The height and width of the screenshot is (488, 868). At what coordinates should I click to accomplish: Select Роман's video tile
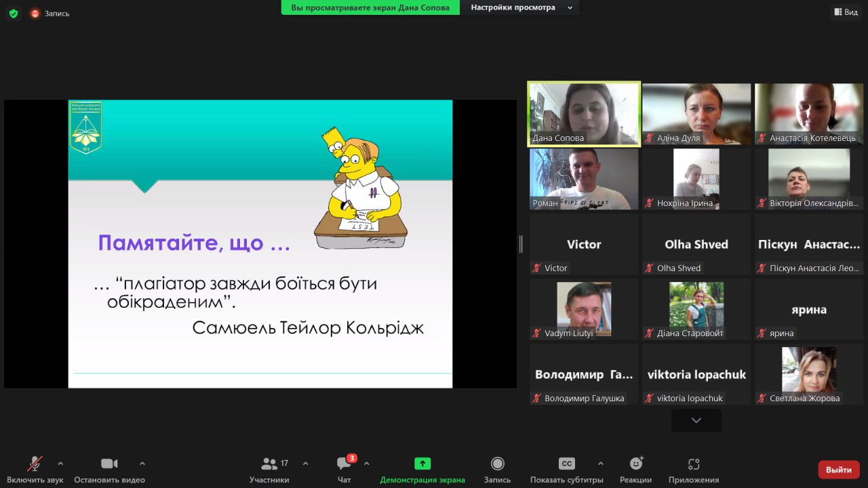[x=584, y=179]
